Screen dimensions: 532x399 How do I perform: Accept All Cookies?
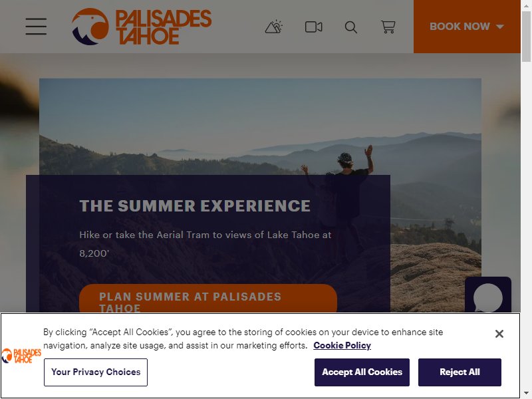tap(362, 372)
